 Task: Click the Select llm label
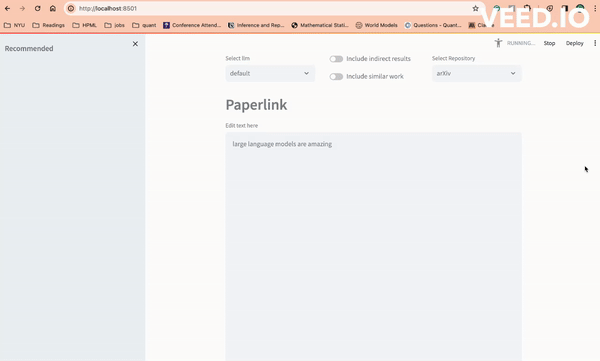[x=237, y=58]
